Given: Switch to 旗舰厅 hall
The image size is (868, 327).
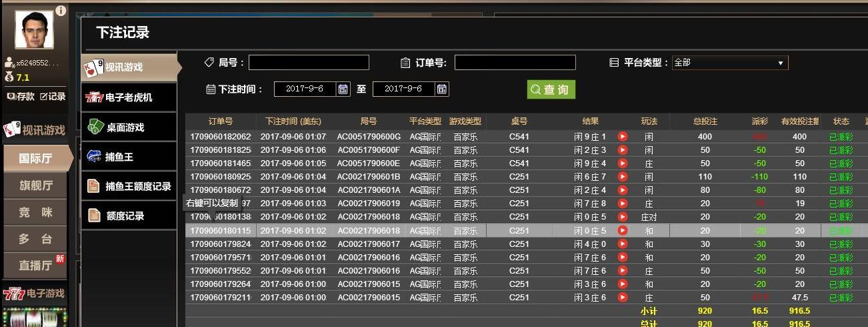Looking at the screenshot, I should click(x=35, y=186).
